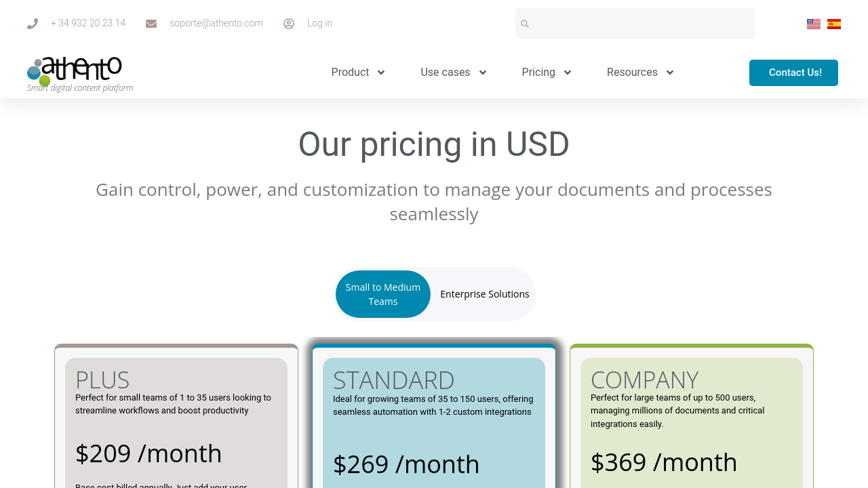The height and width of the screenshot is (488, 868).
Task: Click the phone number + 34 932 20 23 14
Action: 88,23
